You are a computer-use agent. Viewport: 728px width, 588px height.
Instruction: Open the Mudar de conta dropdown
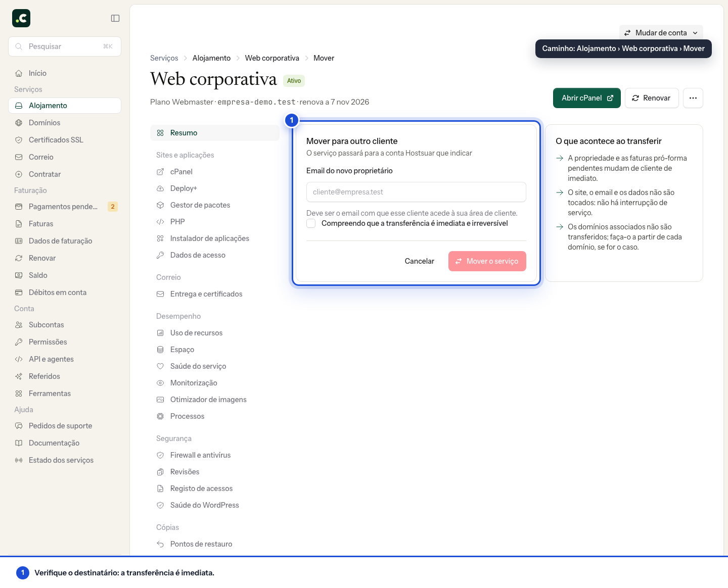click(x=661, y=33)
